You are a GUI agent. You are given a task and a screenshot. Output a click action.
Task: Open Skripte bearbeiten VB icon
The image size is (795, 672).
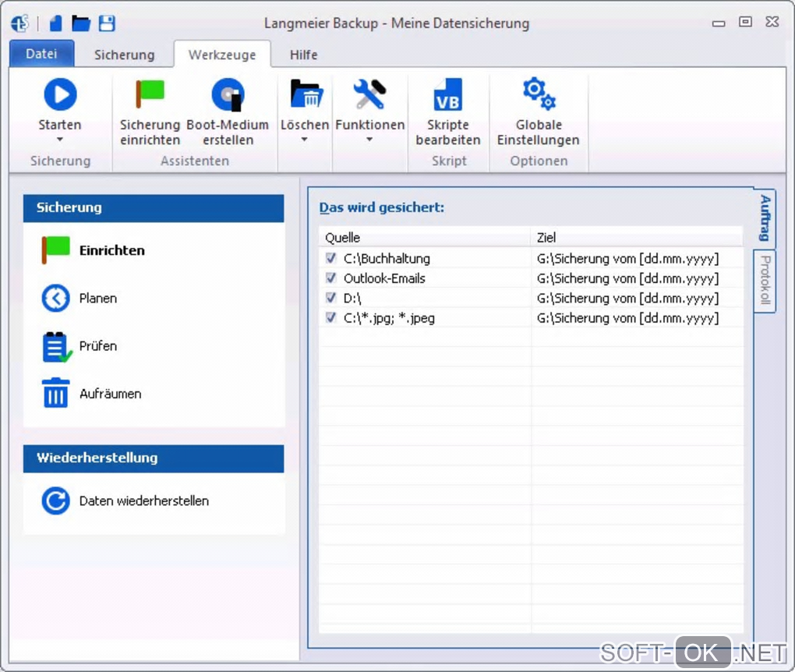coord(448,95)
